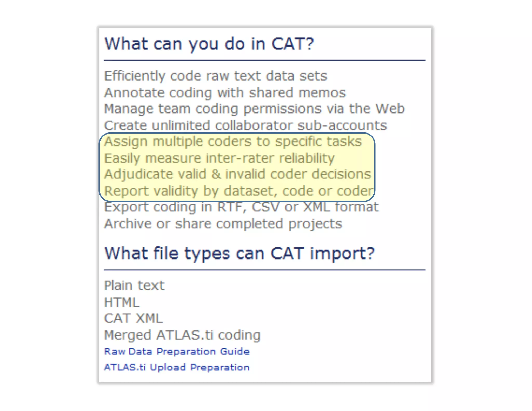Select the "HTML" file type entry
Viewport: 532px width, 411px height.
click(x=122, y=302)
